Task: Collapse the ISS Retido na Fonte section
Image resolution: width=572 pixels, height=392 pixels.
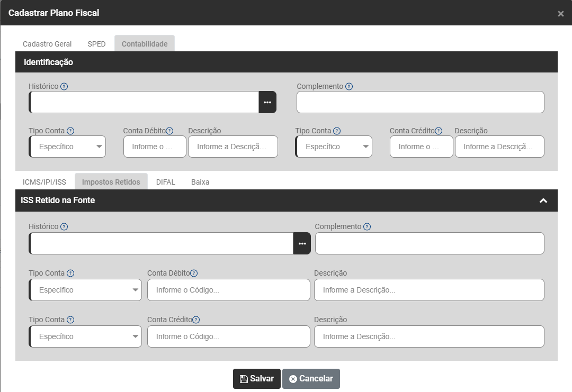Action: (542, 200)
